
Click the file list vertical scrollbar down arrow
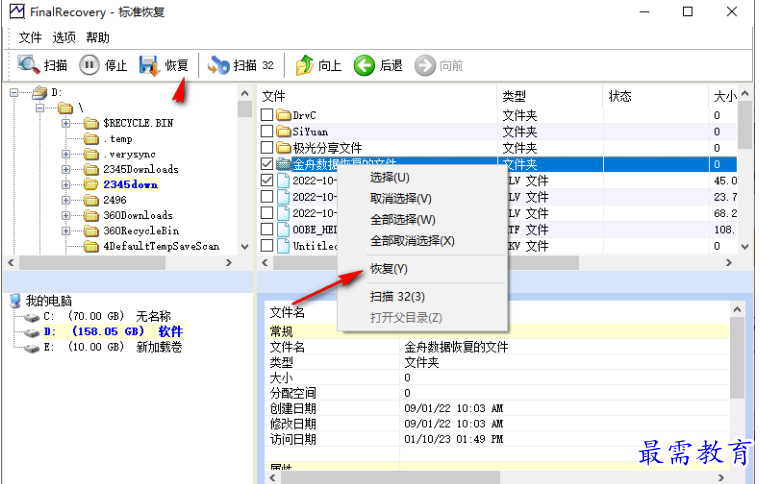pos(745,247)
